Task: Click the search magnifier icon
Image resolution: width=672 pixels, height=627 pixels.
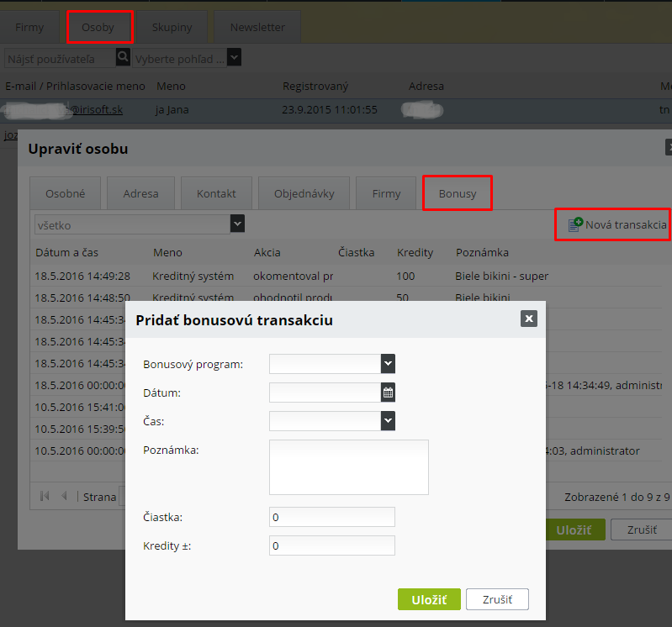Action: (124, 57)
